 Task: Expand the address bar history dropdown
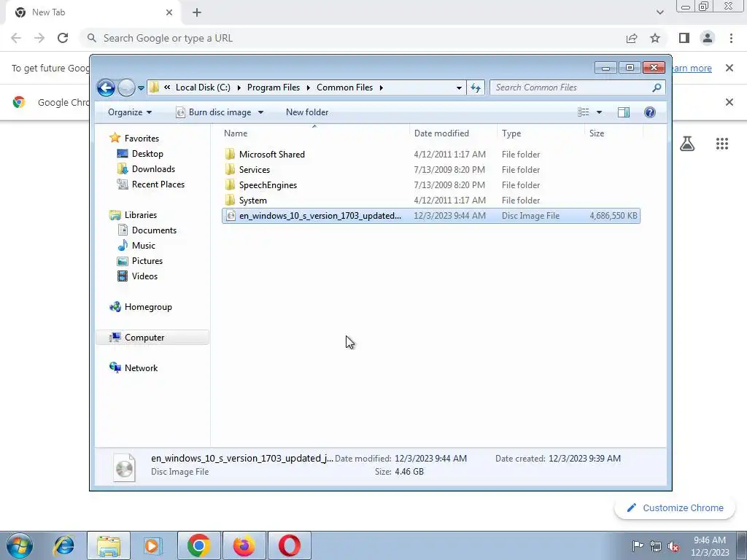459,87
